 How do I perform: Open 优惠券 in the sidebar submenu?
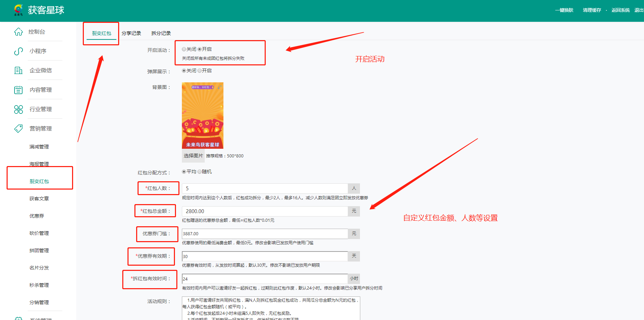point(37,216)
